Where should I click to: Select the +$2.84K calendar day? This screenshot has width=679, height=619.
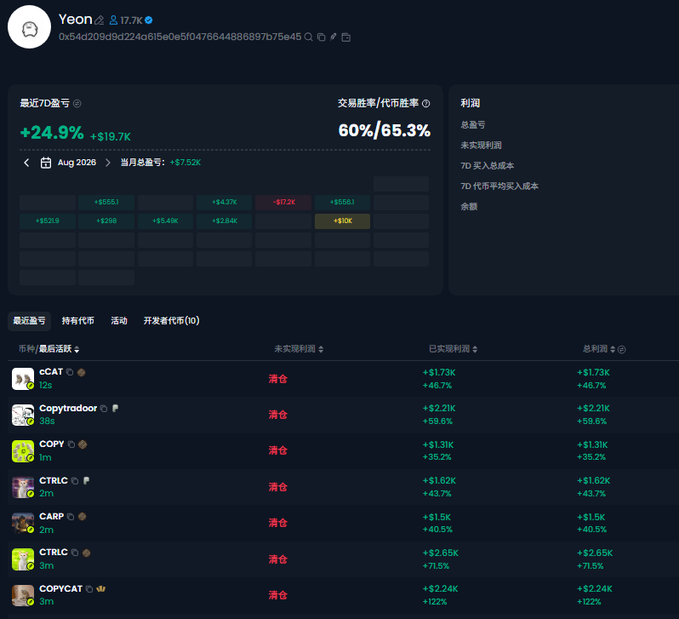coord(224,221)
